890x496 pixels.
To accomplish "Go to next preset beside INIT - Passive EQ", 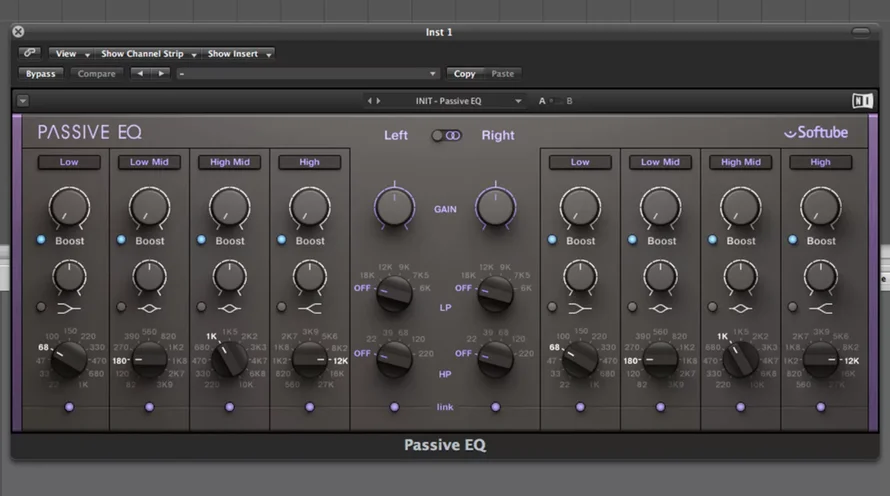I will pyautogui.click(x=379, y=101).
